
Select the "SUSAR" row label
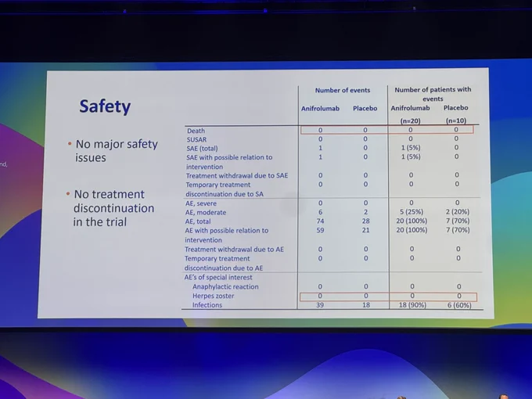(196, 139)
